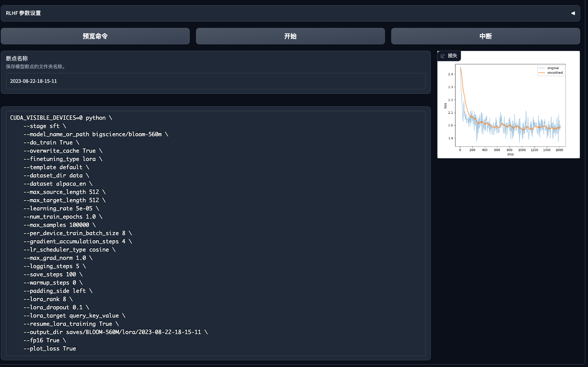Click the "step" x-axis label of the chart
The height and width of the screenshot is (367, 588).
pyautogui.click(x=510, y=154)
